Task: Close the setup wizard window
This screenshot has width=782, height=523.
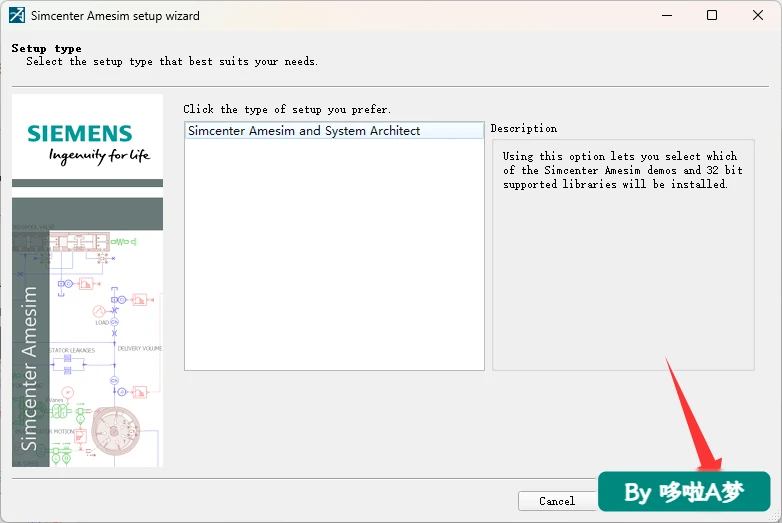Action: (x=758, y=15)
